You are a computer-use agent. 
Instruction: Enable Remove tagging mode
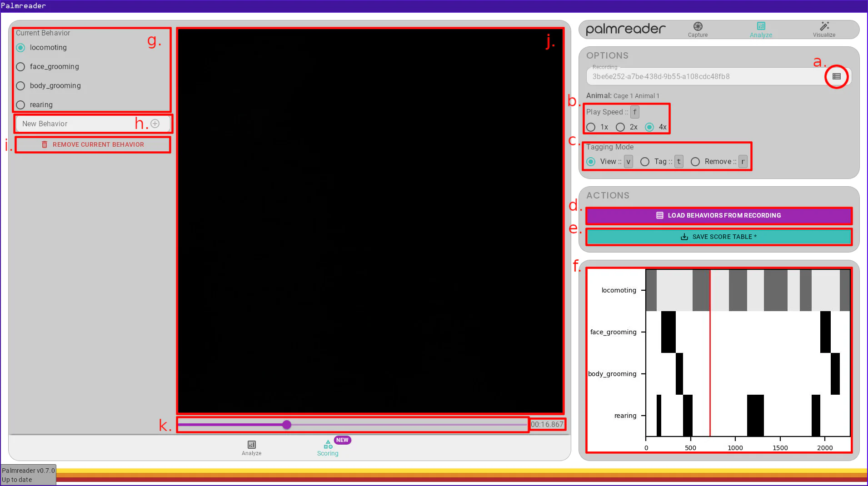pyautogui.click(x=695, y=162)
